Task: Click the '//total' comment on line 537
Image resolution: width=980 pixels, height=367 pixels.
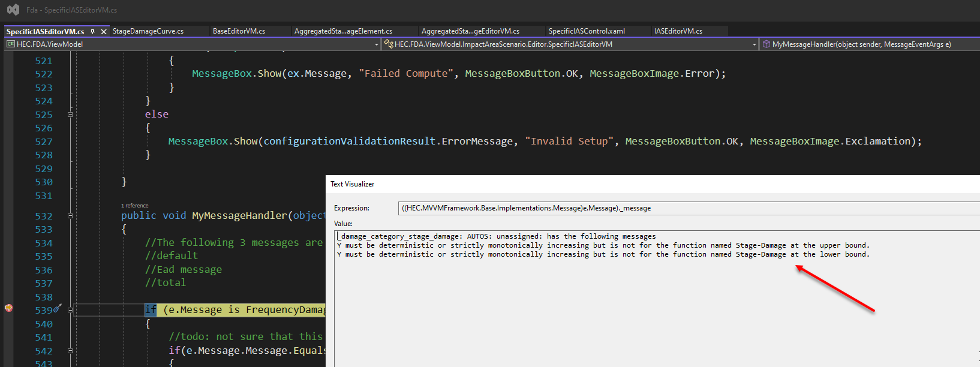Action: click(165, 282)
